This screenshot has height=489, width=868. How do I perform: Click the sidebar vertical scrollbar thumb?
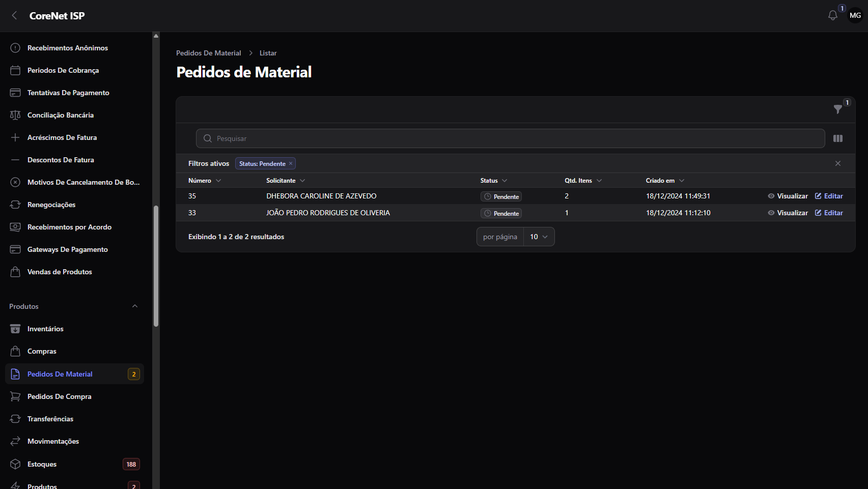tap(156, 266)
